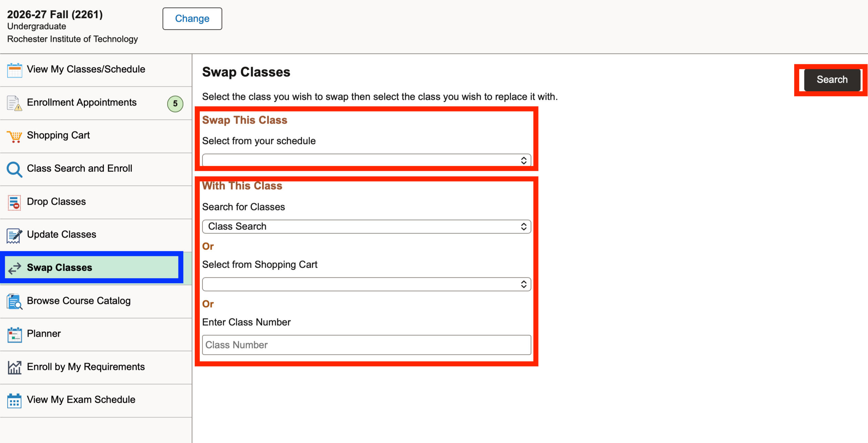
Task: Click the green badge showing 5 appointments
Action: pyautogui.click(x=175, y=104)
